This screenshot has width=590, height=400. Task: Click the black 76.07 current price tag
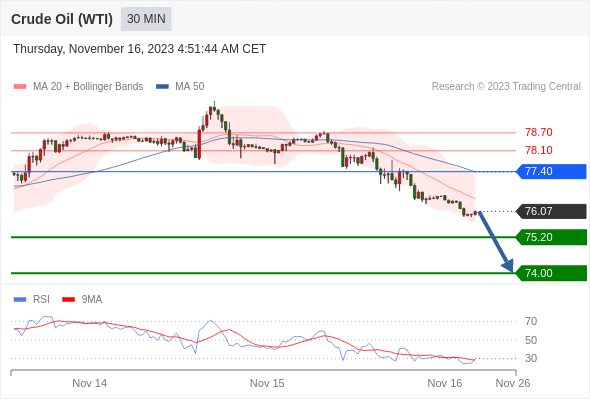pyautogui.click(x=551, y=211)
